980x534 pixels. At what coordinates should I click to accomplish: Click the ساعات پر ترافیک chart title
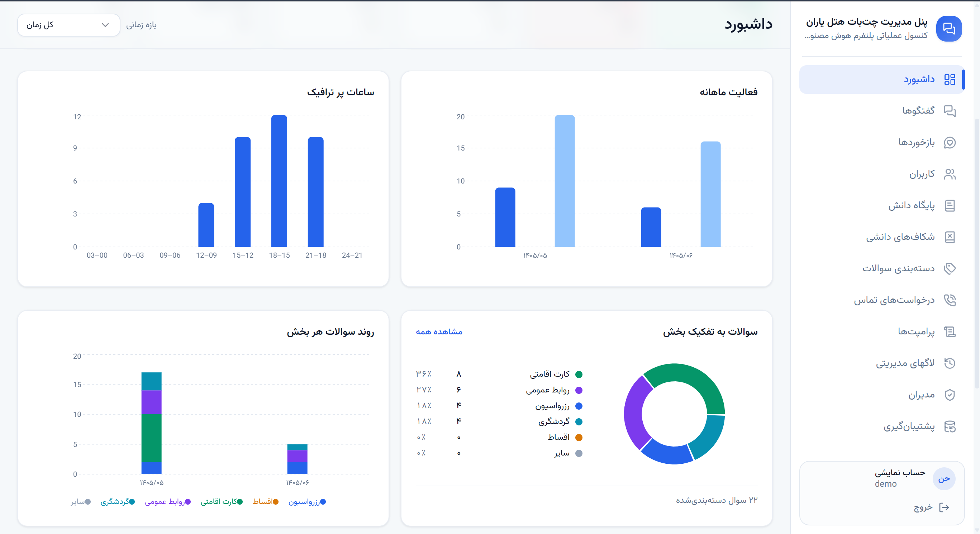click(341, 92)
